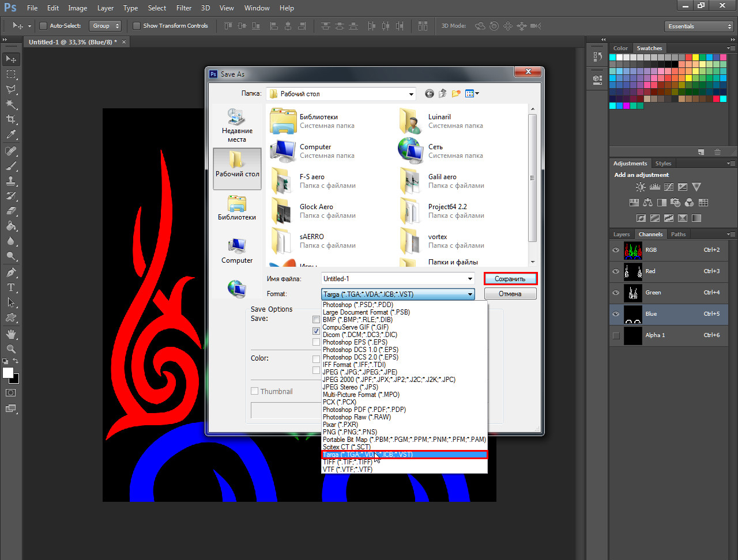Viewport: 738px width, 560px height.
Task: Select the Path Selection tool
Action: 11,302
